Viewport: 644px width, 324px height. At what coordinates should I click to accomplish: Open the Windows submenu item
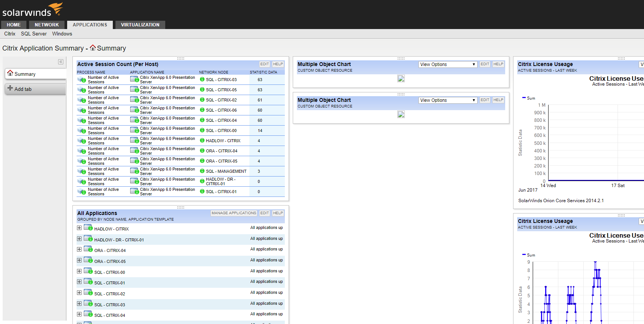pos(62,34)
